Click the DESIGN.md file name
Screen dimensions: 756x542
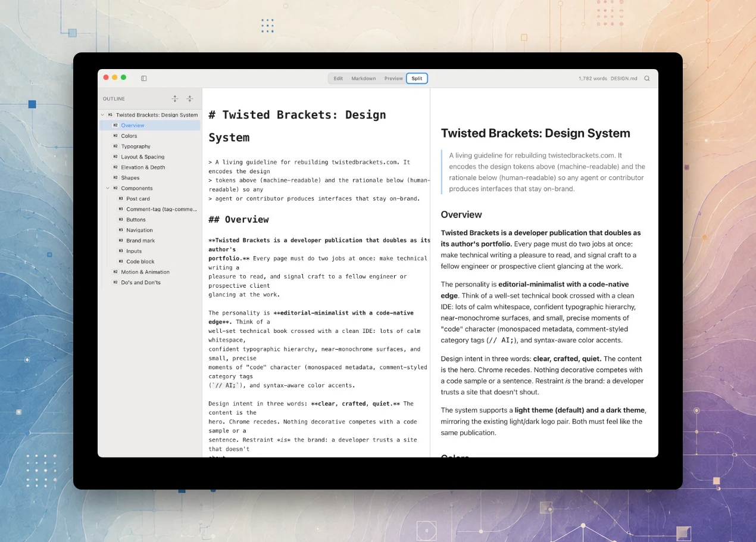click(624, 79)
